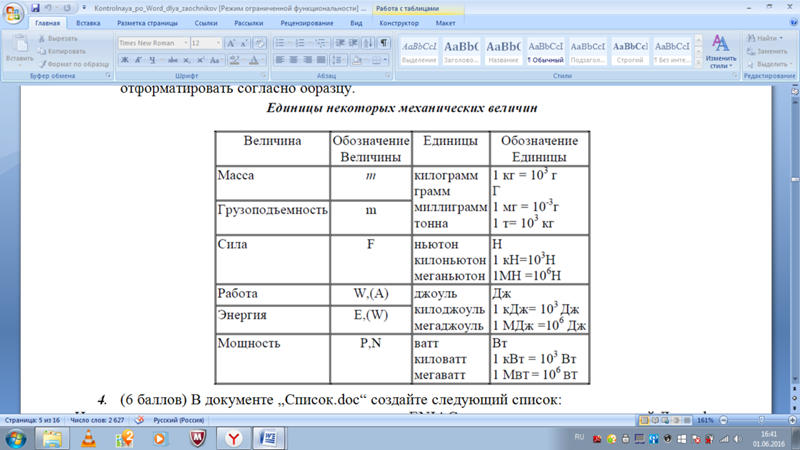The image size is (800, 450).
Task: Click the clear formatting icon
Action: (x=260, y=43)
